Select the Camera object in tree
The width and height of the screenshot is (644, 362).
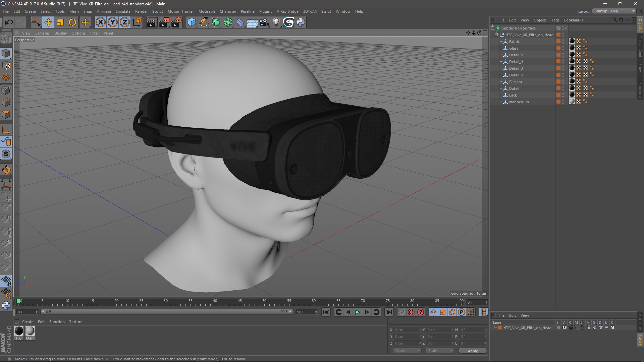(515, 82)
